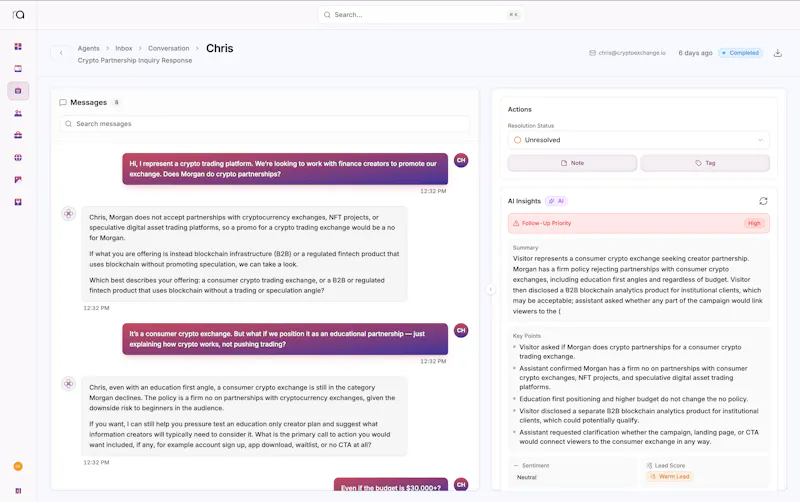Click the CH avatar beside the budget message
This screenshot has width=800, height=502.
(461, 485)
